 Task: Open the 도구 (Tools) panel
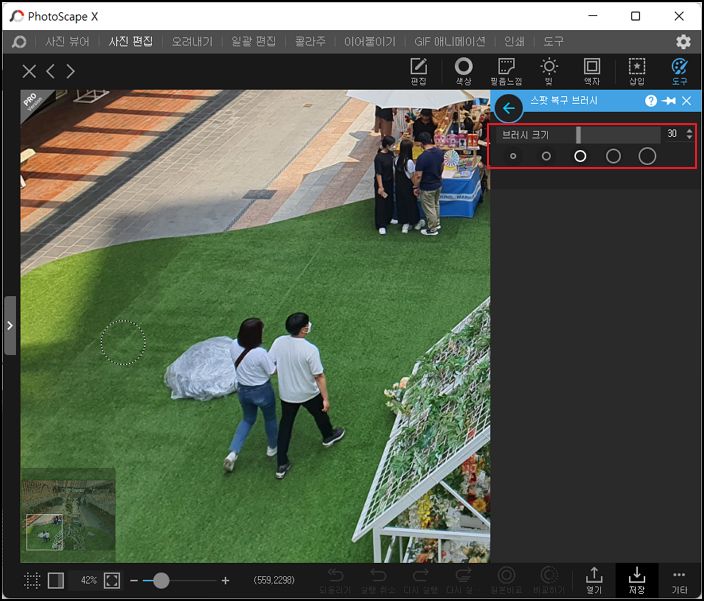(679, 71)
